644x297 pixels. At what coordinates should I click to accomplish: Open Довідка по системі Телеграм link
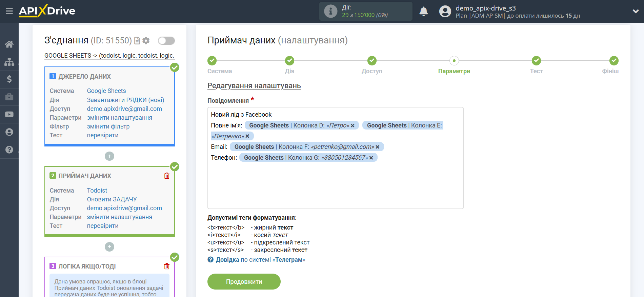pos(260,260)
